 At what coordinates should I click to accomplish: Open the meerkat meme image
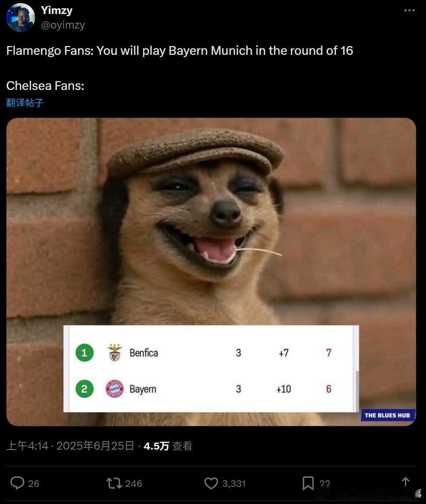pos(211,272)
